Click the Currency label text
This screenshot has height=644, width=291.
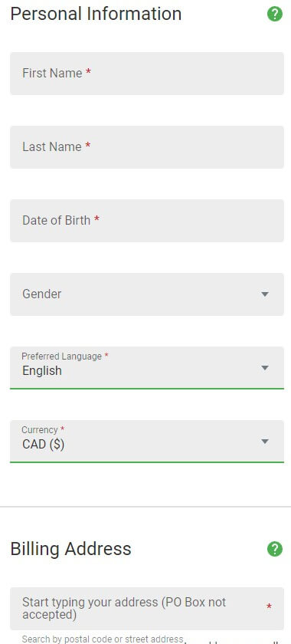(x=39, y=430)
